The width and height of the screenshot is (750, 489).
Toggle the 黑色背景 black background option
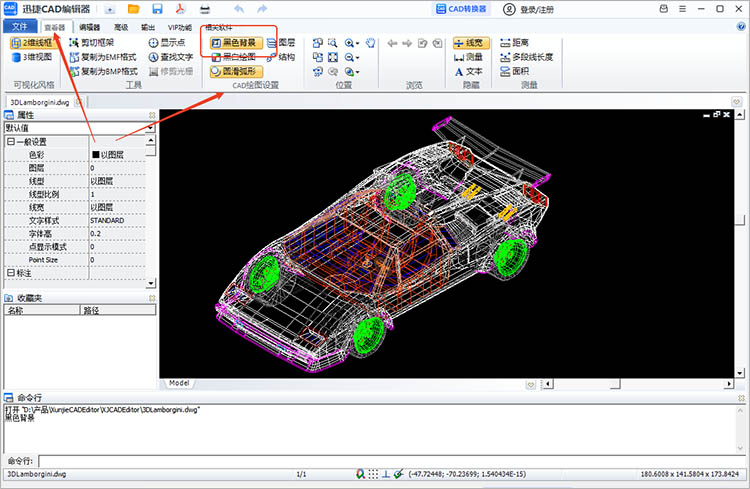(x=234, y=43)
